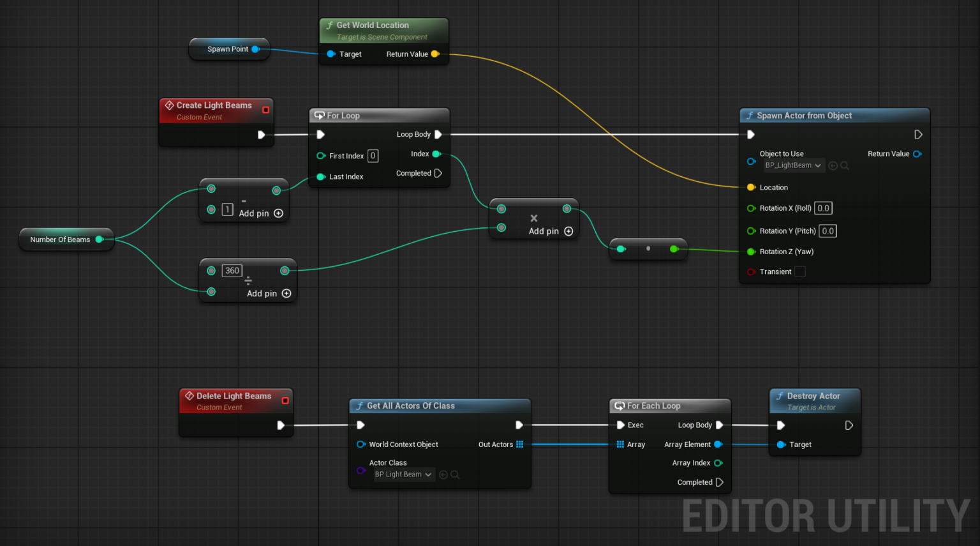Click the First Index input on the For Loop
The height and width of the screenshot is (546, 980).
click(373, 155)
